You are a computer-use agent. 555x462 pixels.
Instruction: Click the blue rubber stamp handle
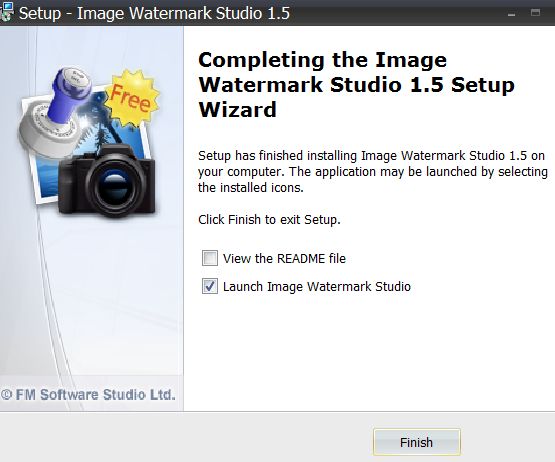point(70,94)
